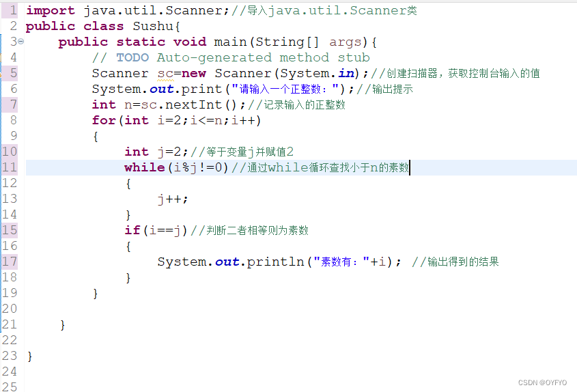This screenshot has width=577, height=392.
Task: Click 'nextInt' method call on line 7
Action: click(x=193, y=105)
